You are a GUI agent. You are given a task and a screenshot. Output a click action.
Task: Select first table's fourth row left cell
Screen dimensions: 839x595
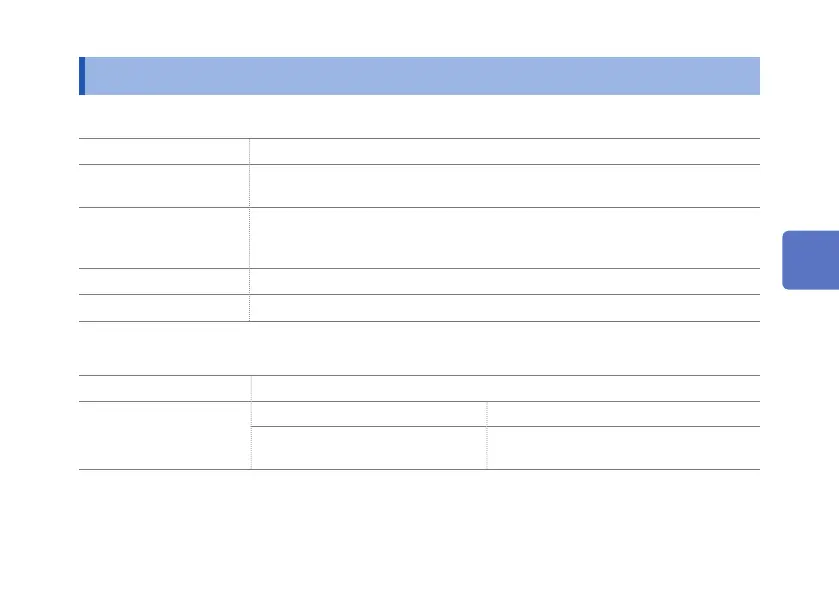(164, 281)
